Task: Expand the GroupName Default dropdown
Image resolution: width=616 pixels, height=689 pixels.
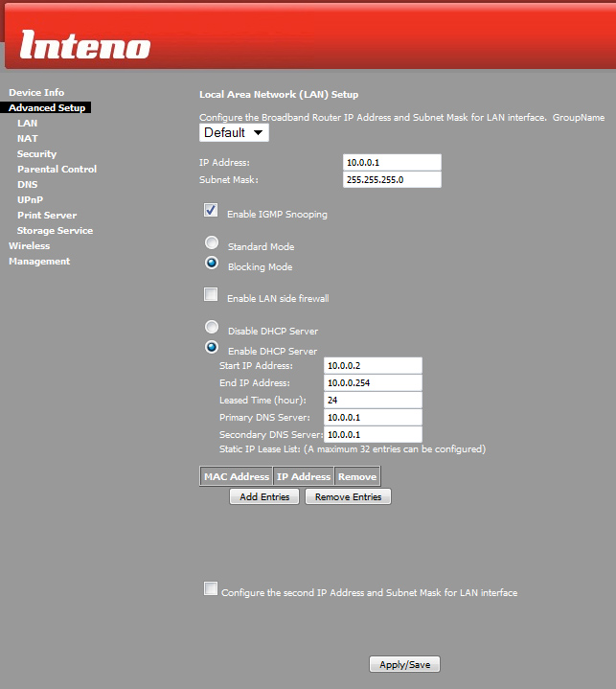Action: [234, 132]
